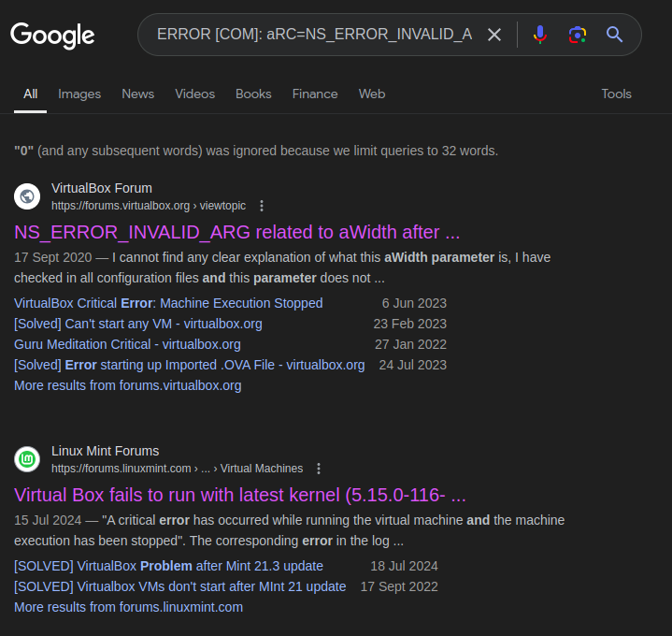Open the Finance tab
This screenshot has height=636, width=672.
tap(315, 94)
